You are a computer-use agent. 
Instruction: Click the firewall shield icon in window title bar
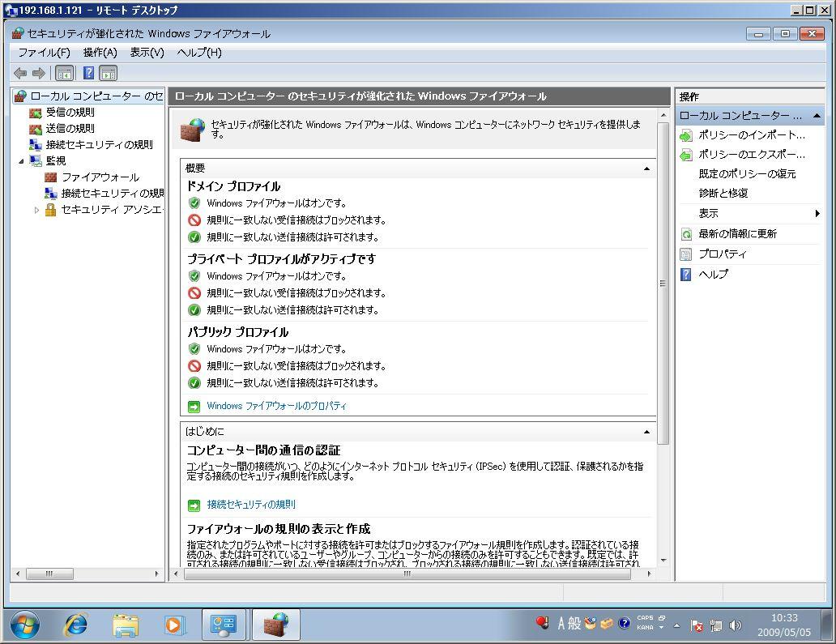(18, 33)
